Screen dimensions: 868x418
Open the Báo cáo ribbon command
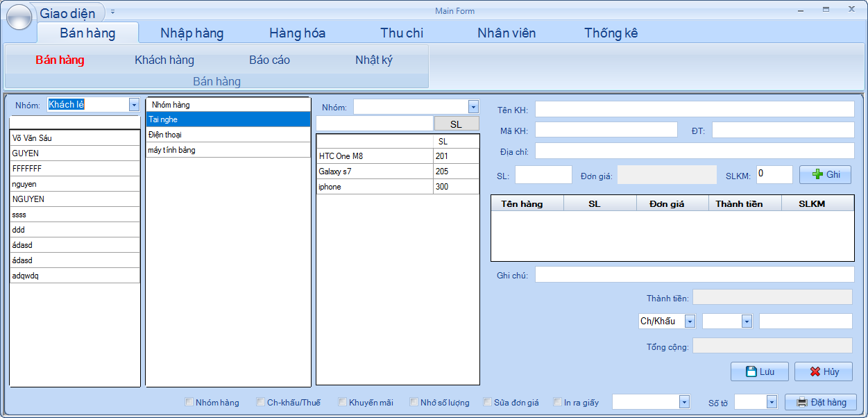coord(269,60)
